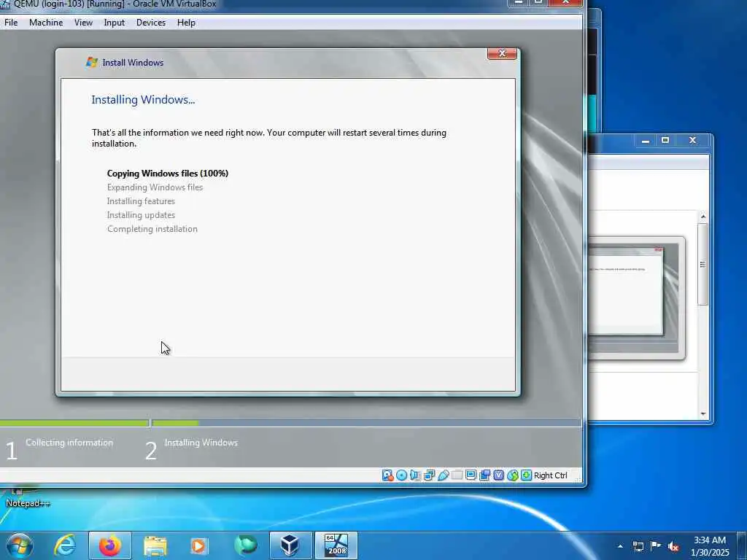Click 'Installing features' step
This screenshot has height=560, width=747.
pyautogui.click(x=141, y=201)
